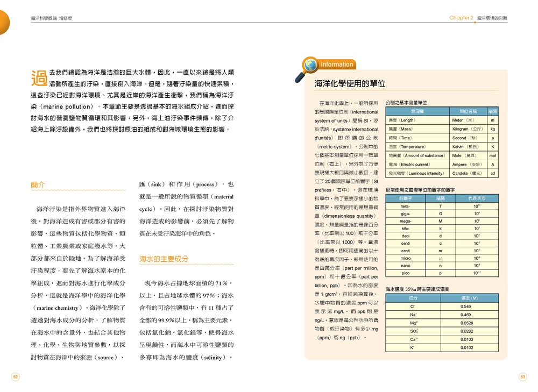Click the '海洋科學概論 增修版' running header
The height and width of the screenshot is (392, 538).
[52, 18]
